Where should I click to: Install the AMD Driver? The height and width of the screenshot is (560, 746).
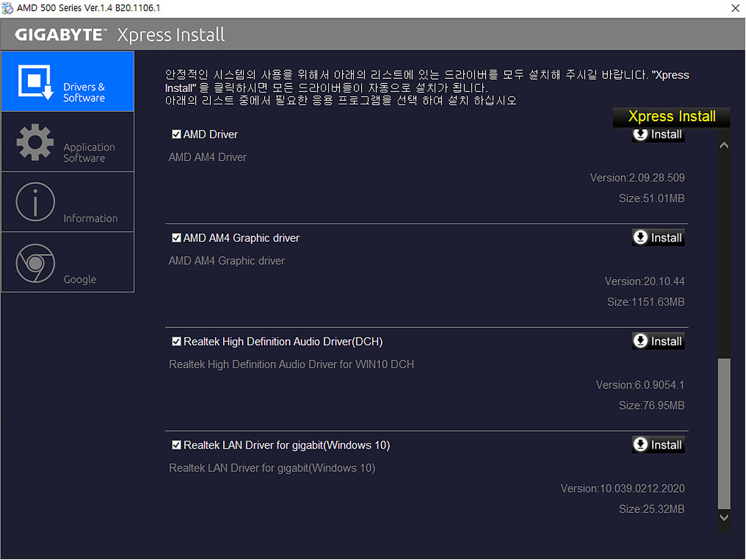pos(658,135)
